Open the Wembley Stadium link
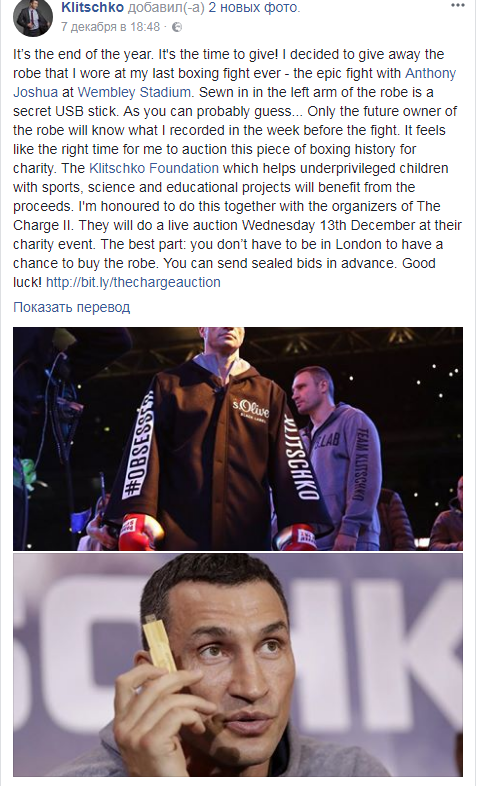Viewport: 477px width, 786px height. [x=134, y=92]
